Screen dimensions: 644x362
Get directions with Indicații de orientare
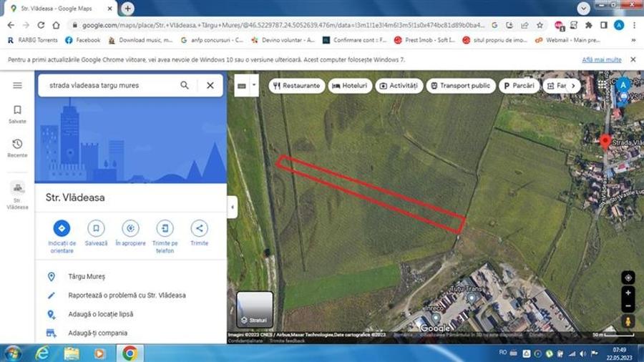pyautogui.click(x=62, y=236)
